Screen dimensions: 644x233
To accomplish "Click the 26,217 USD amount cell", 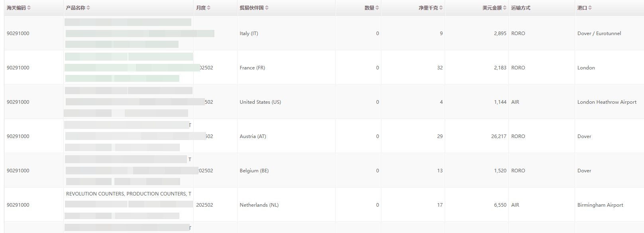I will pyautogui.click(x=499, y=136).
